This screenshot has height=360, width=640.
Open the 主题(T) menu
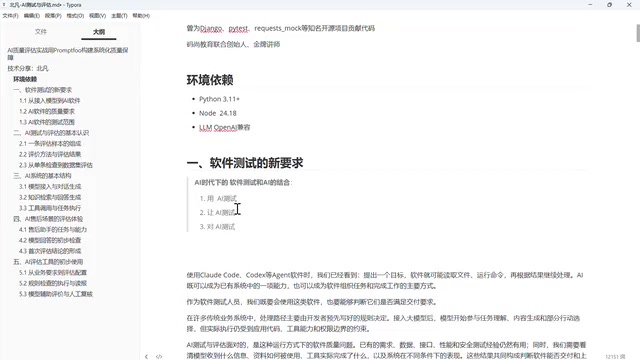[x=120, y=16]
